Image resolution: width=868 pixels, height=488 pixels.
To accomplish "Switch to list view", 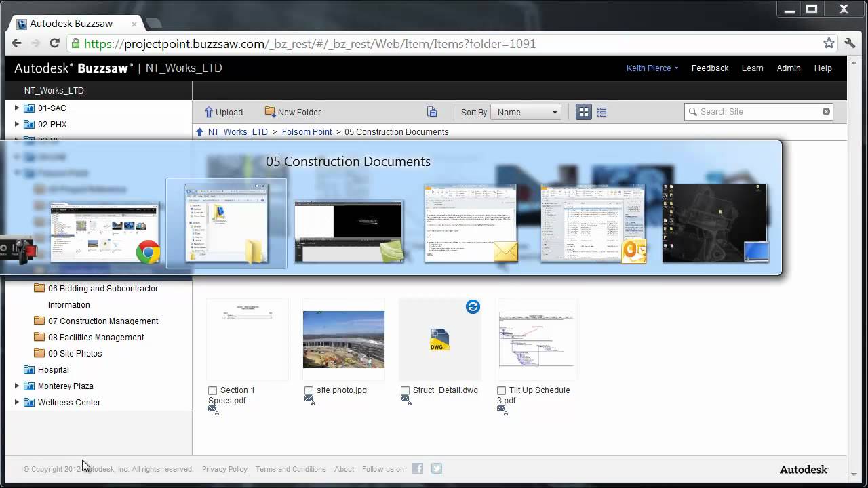I will [601, 112].
